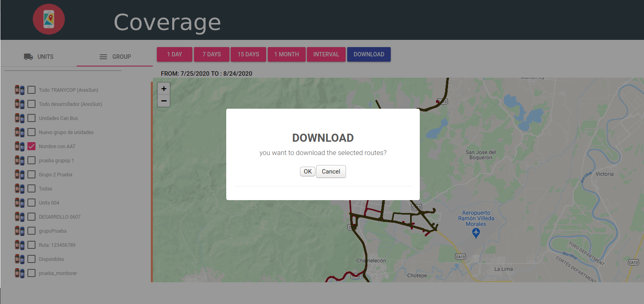Image resolution: width=644 pixels, height=304 pixels.
Task: Click vehicles icon beside prueba grupop 1
Action: [x=20, y=160]
